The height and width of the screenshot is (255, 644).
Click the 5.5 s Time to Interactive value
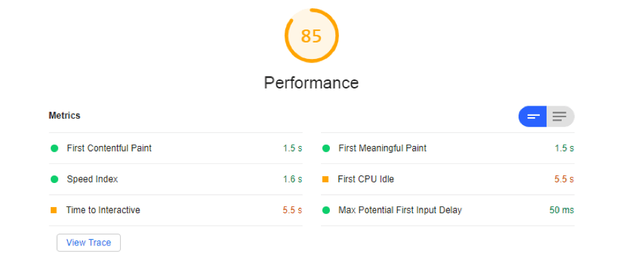(x=292, y=210)
